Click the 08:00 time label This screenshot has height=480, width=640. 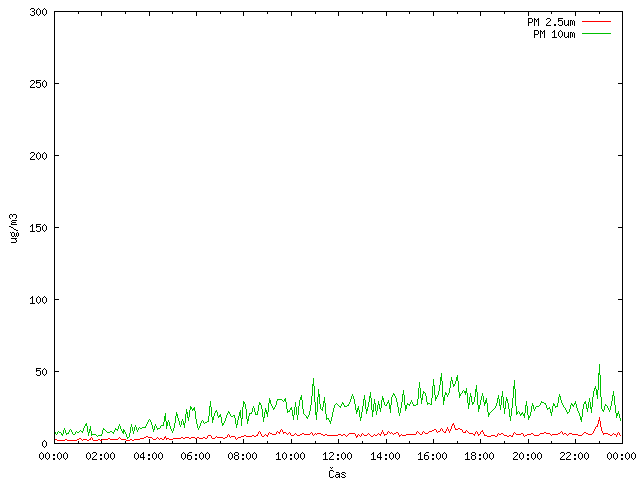tap(242, 456)
